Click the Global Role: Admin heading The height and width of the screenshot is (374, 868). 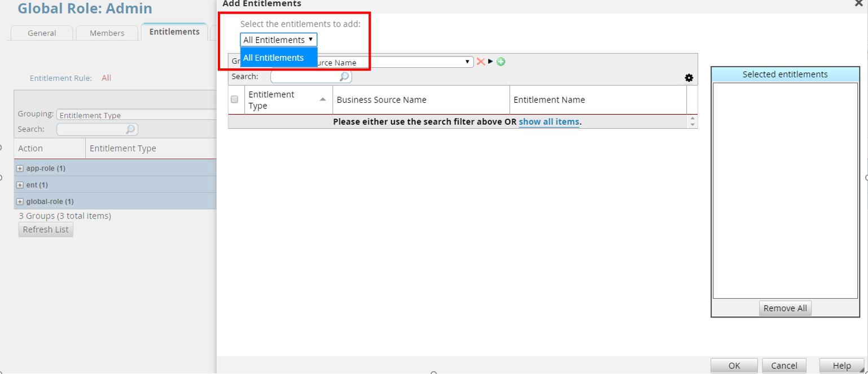85,8
